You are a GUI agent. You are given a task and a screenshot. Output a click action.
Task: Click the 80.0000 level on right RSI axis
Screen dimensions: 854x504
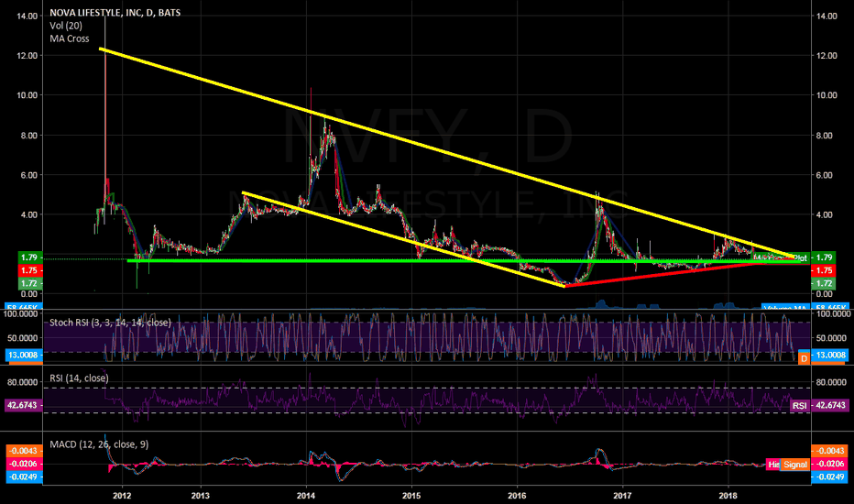click(x=831, y=382)
